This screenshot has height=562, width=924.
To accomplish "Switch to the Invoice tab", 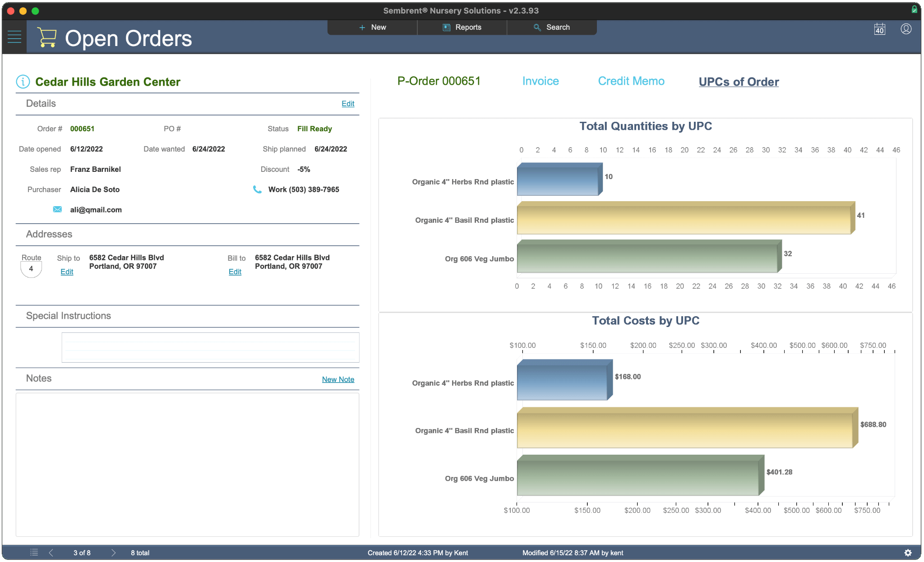I will pyautogui.click(x=541, y=81).
